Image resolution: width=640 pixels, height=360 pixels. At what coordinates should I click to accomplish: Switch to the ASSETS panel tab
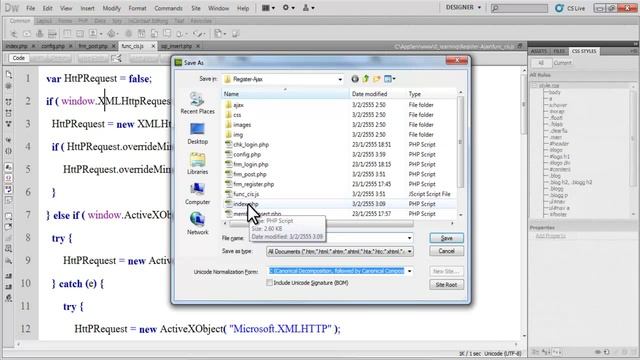point(539,51)
